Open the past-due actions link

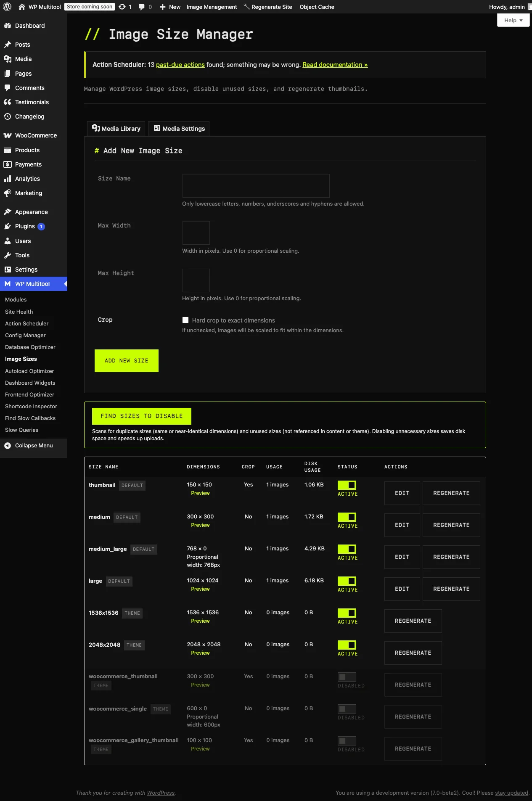(x=180, y=65)
